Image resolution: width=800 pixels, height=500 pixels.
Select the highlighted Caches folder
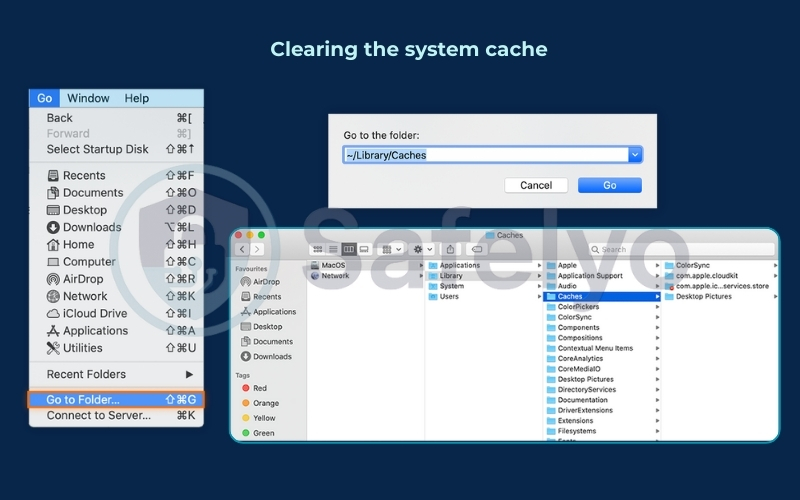pos(602,296)
